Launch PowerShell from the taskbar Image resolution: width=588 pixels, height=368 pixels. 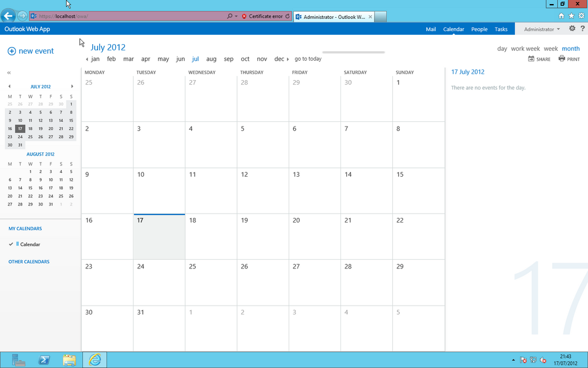tap(44, 360)
